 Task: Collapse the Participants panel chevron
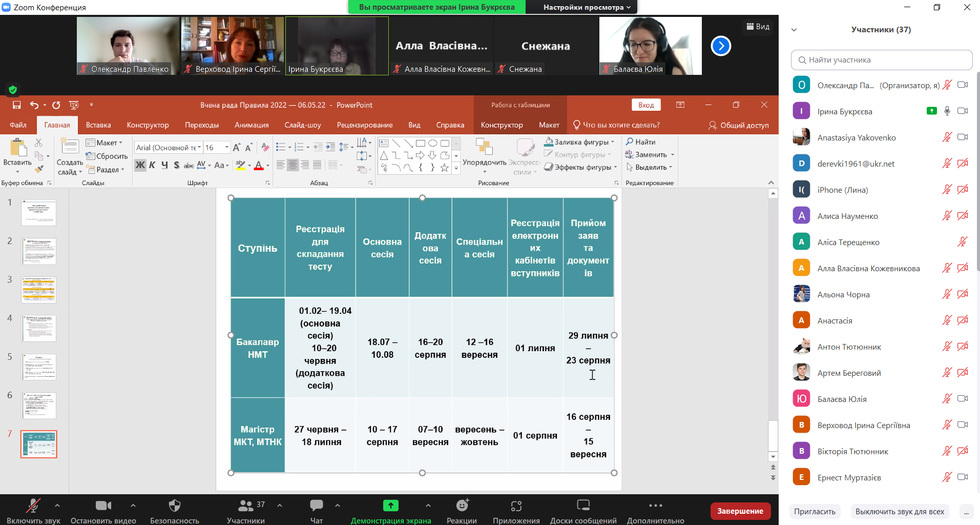(x=794, y=30)
